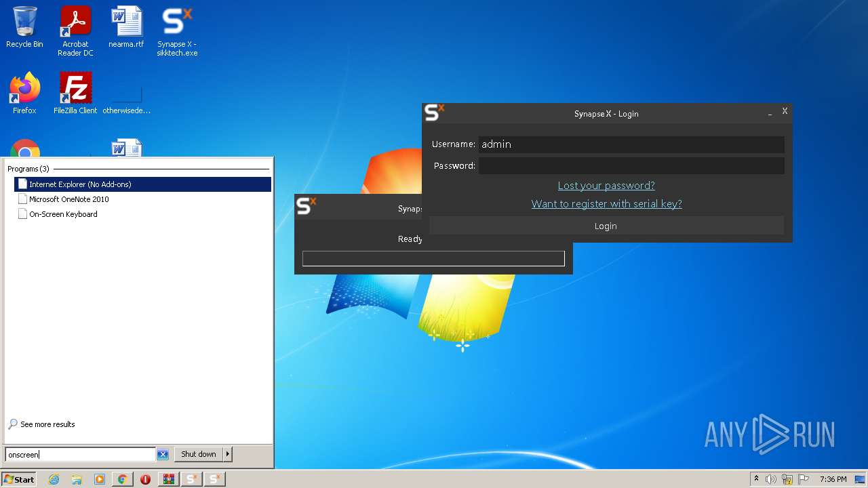Open Acrobat Reader DC desktop shortcut
This screenshot has width=868, height=488.
[x=75, y=31]
